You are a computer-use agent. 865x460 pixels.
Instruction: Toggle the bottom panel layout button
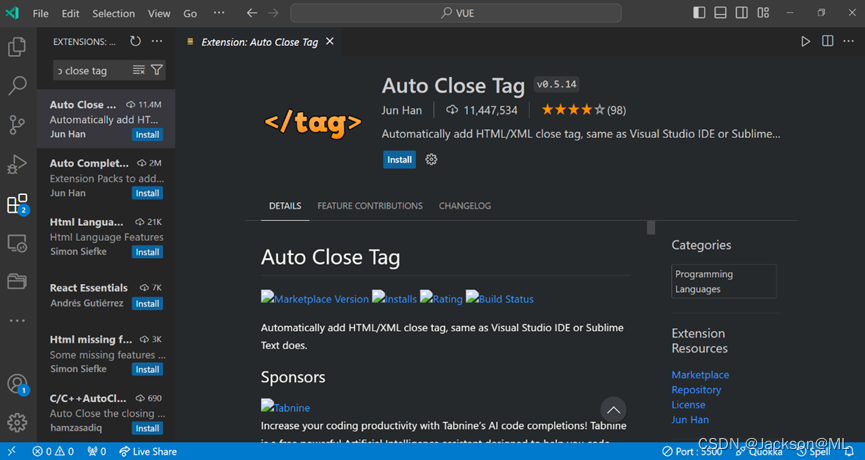(x=720, y=13)
